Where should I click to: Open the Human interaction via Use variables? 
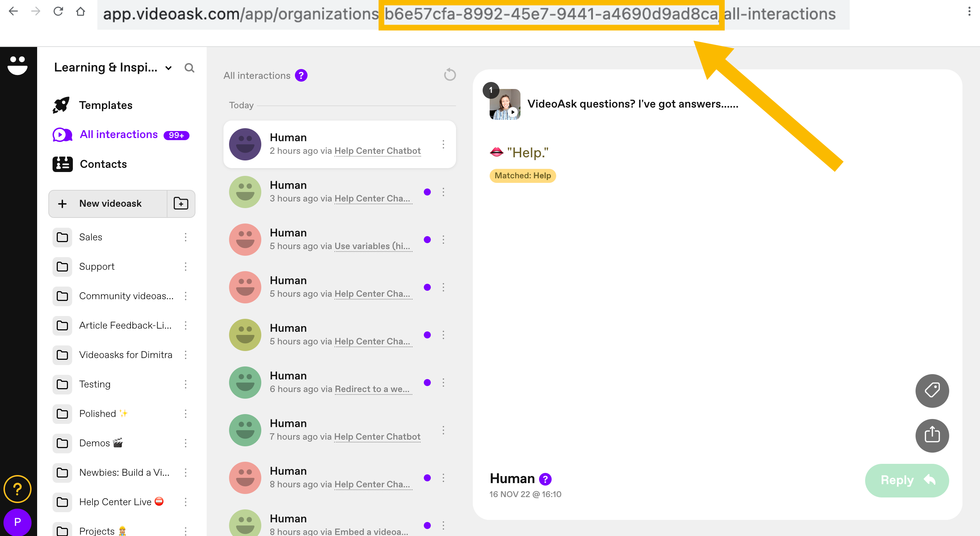click(339, 239)
